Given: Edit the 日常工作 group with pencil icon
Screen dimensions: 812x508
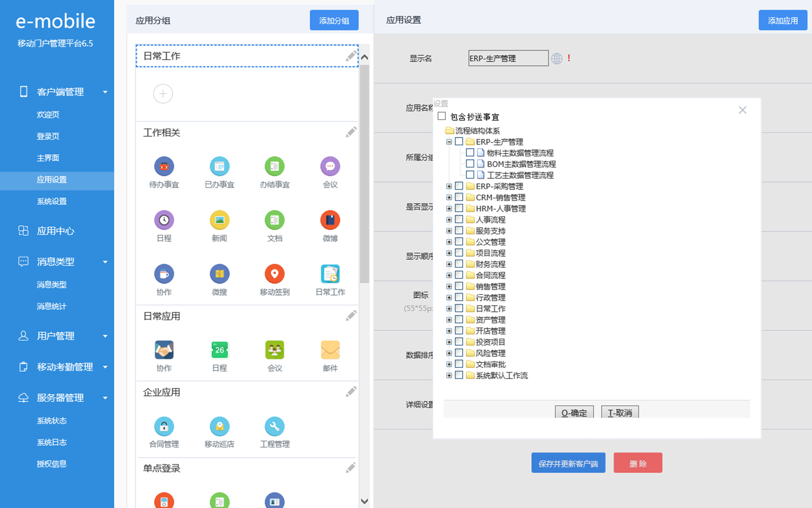Looking at the screenshot, I should 351,56.
